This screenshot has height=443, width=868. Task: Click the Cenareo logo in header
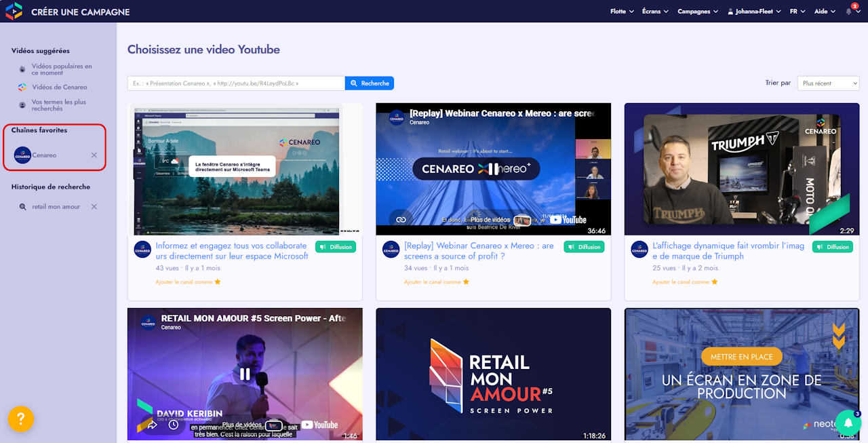click(x=14, y=11)
